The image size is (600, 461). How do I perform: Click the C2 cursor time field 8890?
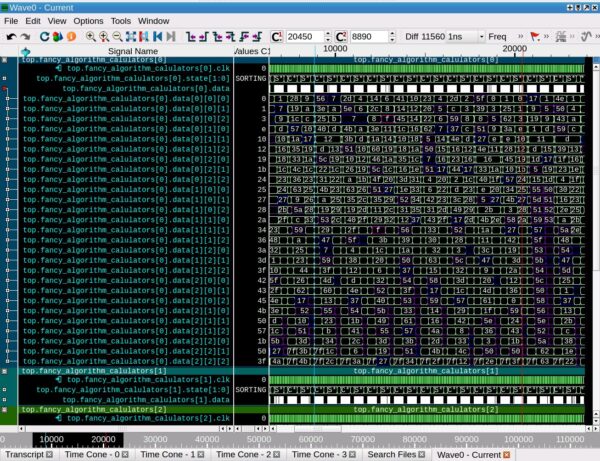click(x=369, y=37)
